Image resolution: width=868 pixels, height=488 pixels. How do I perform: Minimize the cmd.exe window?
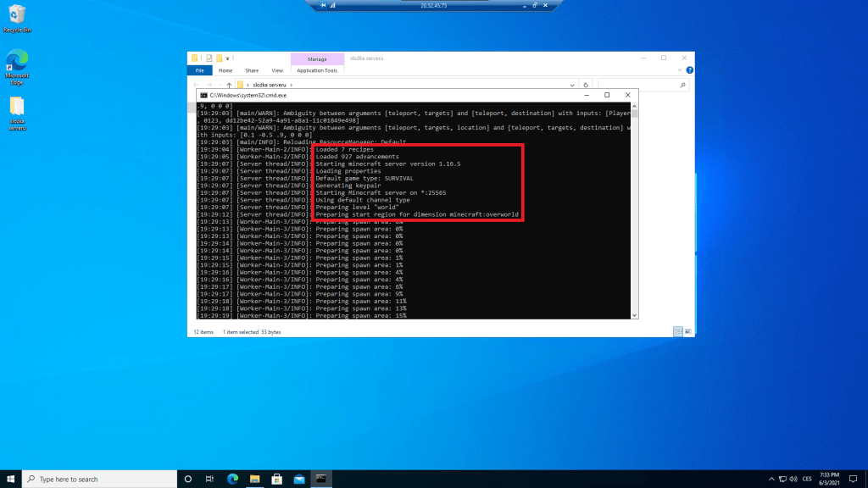click(x=587, y=95)
